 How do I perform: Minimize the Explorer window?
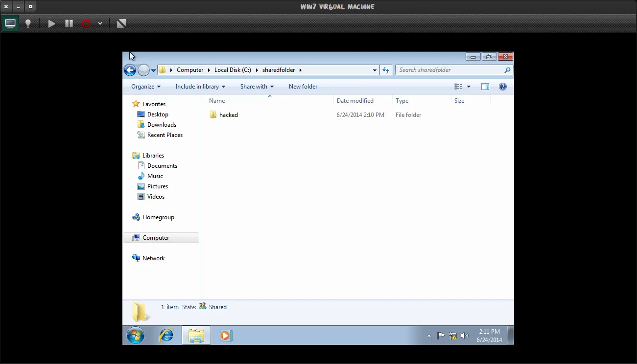473,57
